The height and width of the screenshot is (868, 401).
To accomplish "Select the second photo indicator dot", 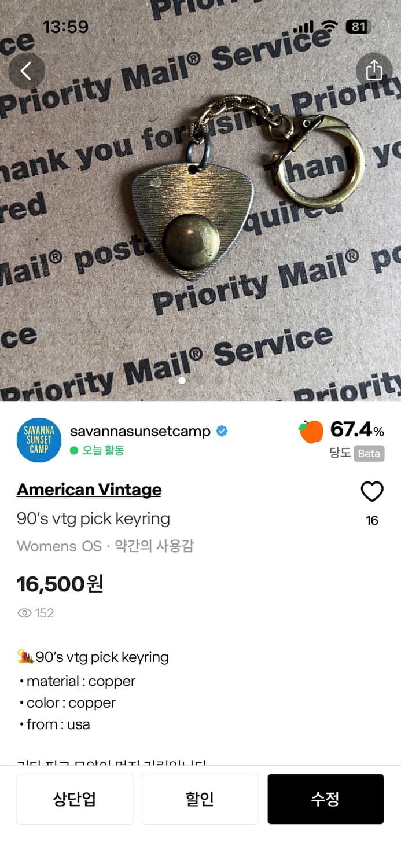I will (x=200, y=380).
